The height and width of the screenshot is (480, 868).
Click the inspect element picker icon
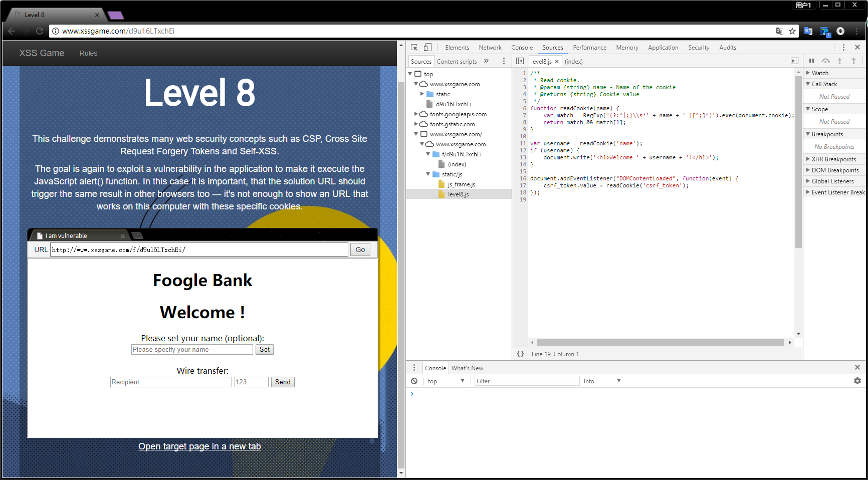[414, 48]
